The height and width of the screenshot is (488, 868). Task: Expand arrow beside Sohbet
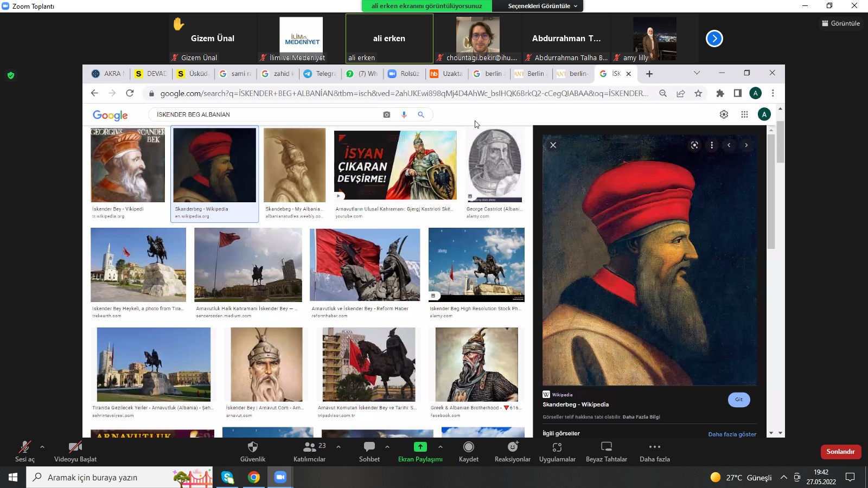pyautogui.click(x=387, y=447)
